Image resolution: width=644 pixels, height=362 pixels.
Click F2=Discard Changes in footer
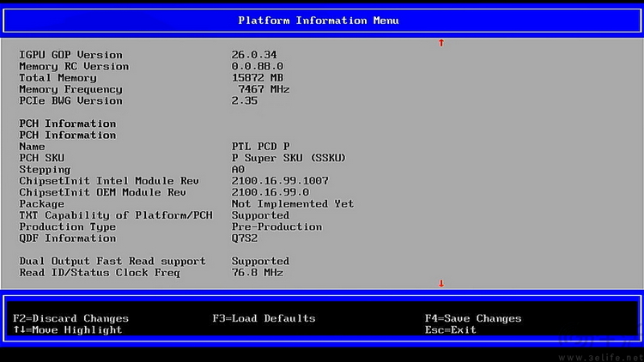pos(70,318)
